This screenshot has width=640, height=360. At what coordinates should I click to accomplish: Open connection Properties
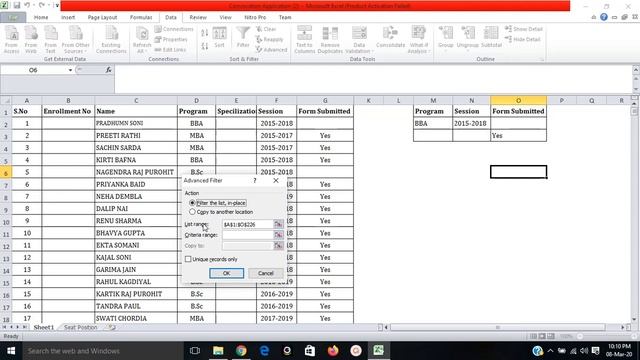coord(171,39)
